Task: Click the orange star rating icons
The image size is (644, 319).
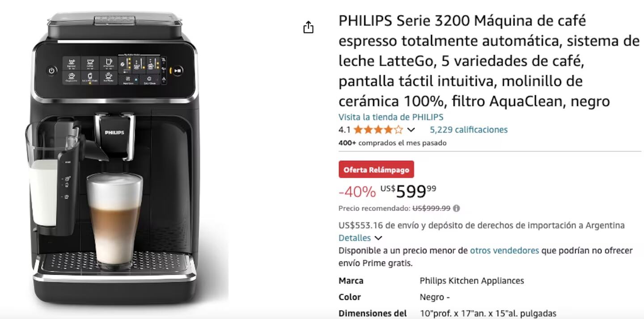Action: coord(378,130)
